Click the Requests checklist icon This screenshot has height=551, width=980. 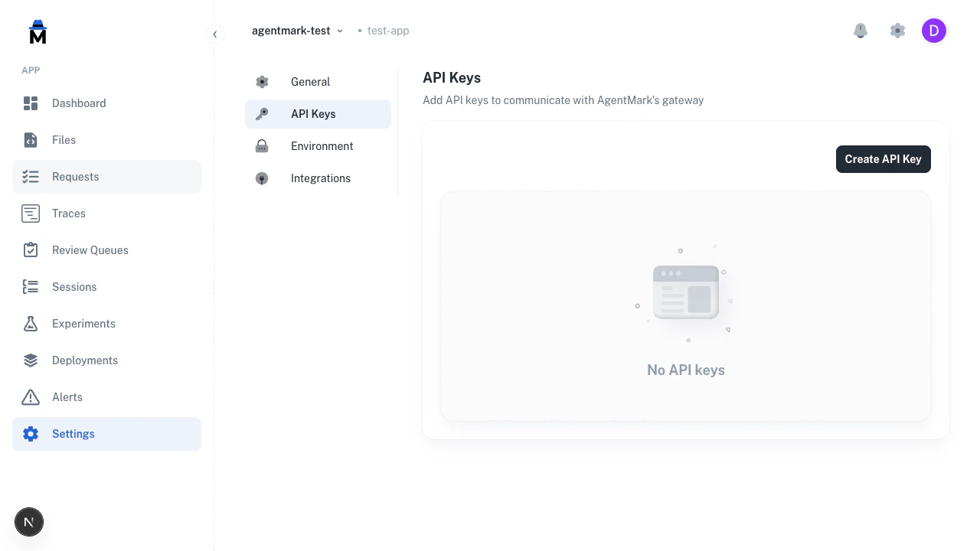pyautogui.click(x=31, y=177)
